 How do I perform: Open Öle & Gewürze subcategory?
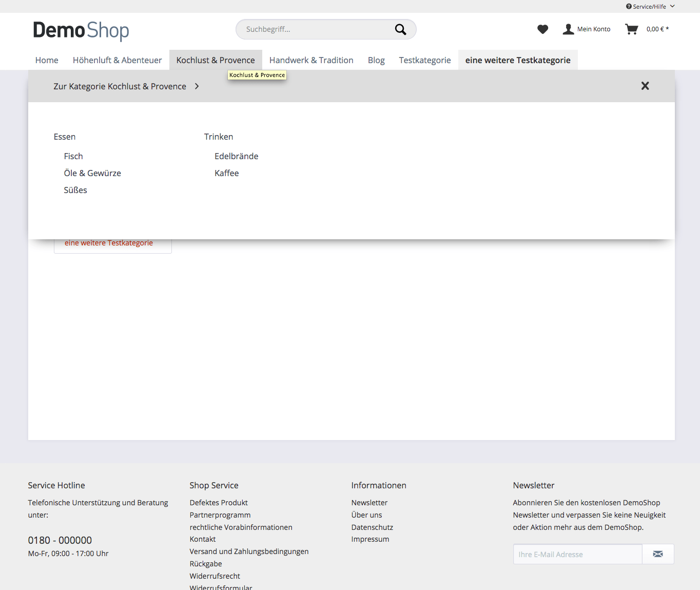(x=92, y=173)
